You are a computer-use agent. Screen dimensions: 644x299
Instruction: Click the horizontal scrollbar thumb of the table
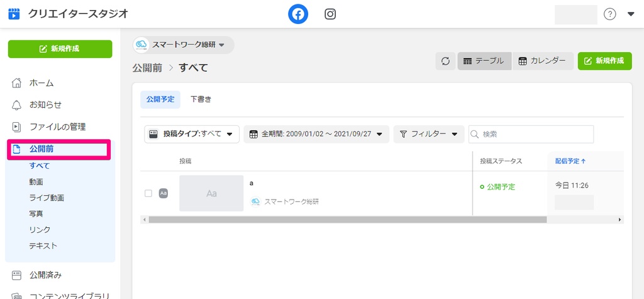(347, 220)
